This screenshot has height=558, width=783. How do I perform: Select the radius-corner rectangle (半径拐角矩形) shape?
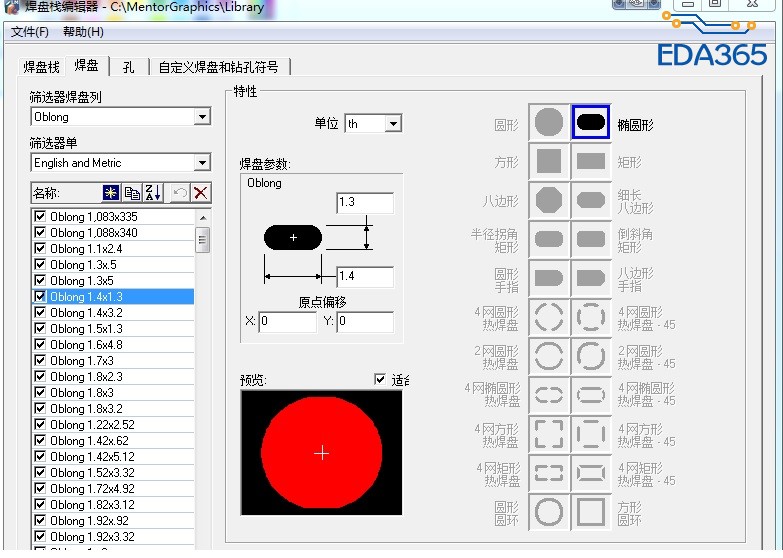(549, 239)
